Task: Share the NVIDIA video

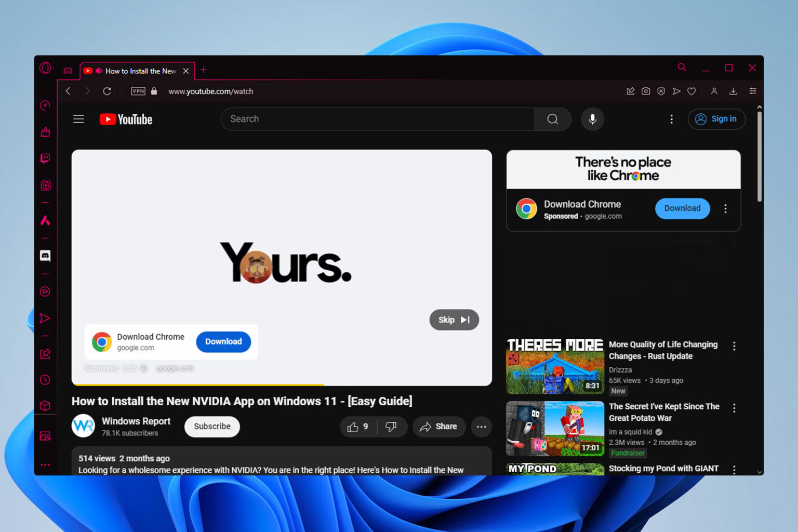Action: pos(439,427)
